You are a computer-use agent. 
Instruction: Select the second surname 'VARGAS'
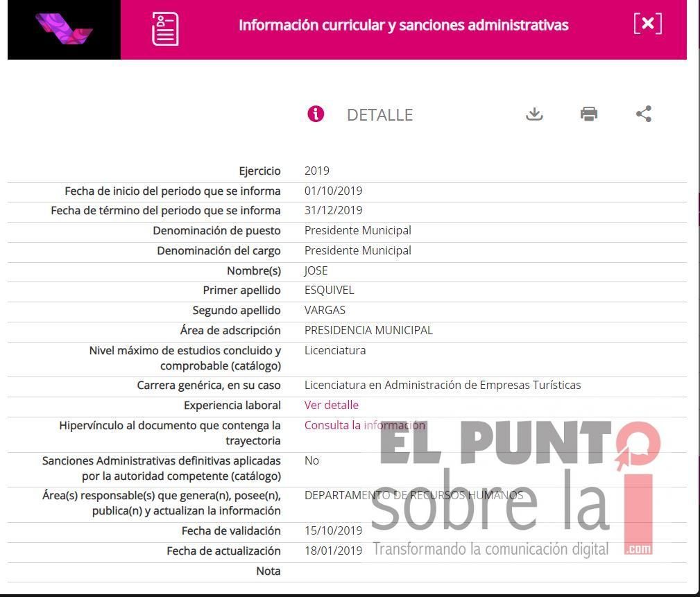coord(325,310)
